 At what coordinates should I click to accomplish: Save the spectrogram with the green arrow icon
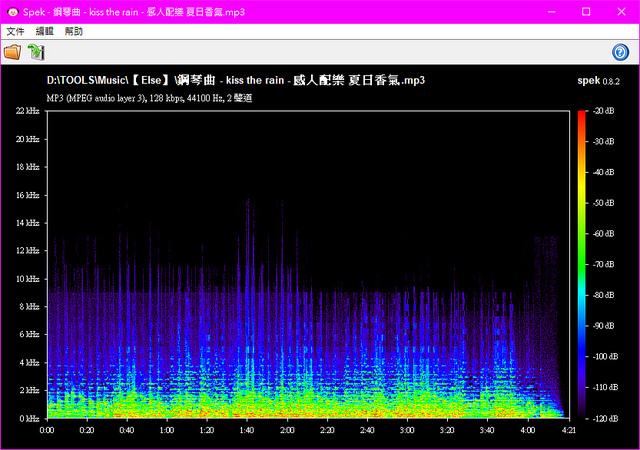[x=36, y=52]
